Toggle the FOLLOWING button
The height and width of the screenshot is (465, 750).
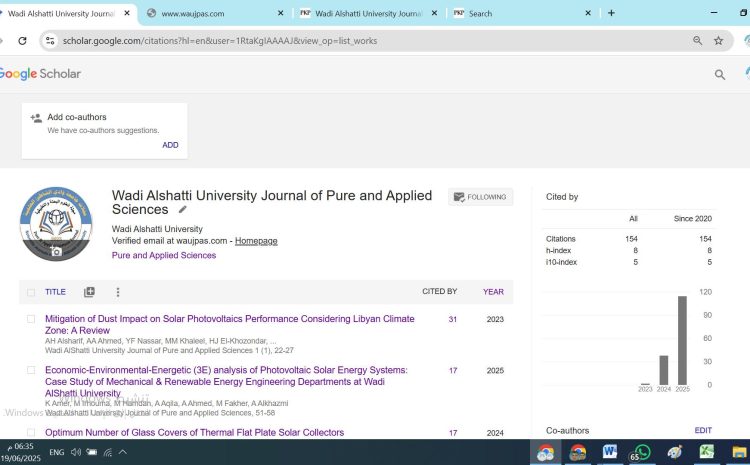click(480, 197)
